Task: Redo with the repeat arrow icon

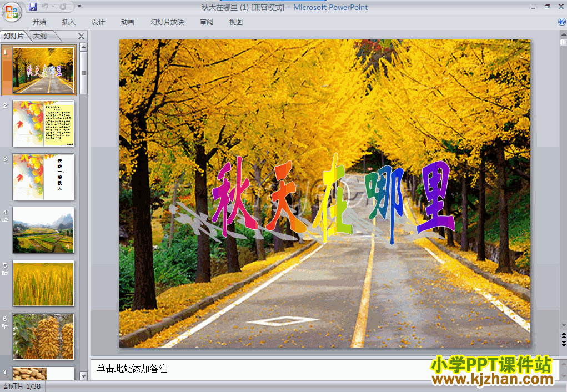Action: [x=63, y=7]
